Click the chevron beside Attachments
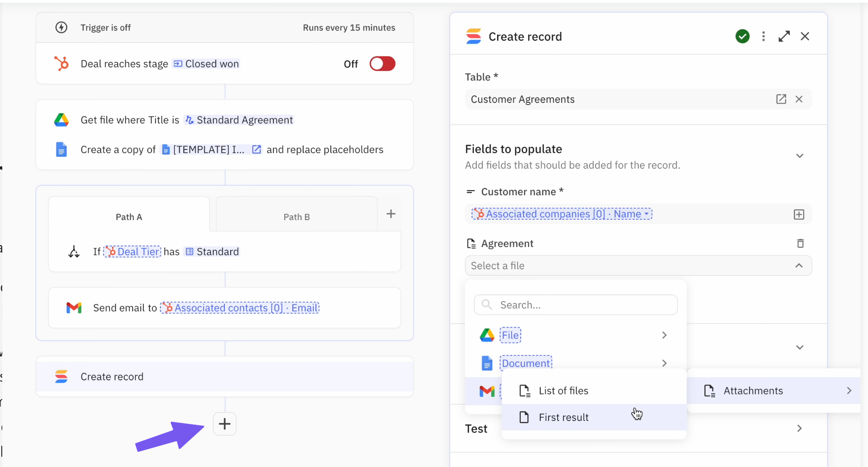 click(849, 391)
